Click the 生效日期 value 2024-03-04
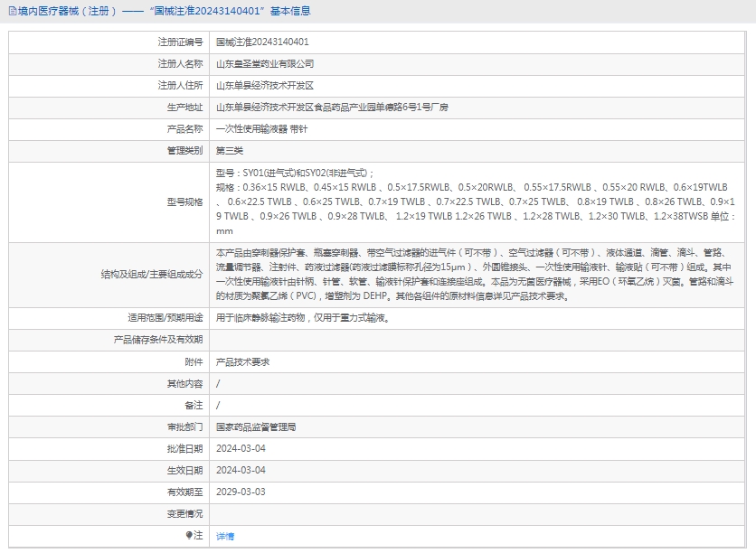 click(241, 470)
